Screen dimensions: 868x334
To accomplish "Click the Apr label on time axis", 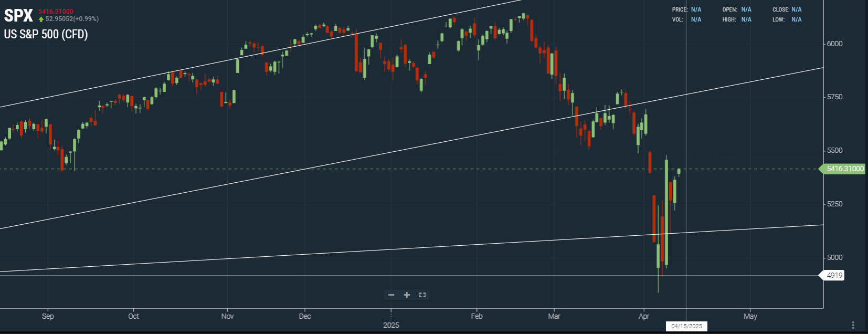I will [644, 316].
